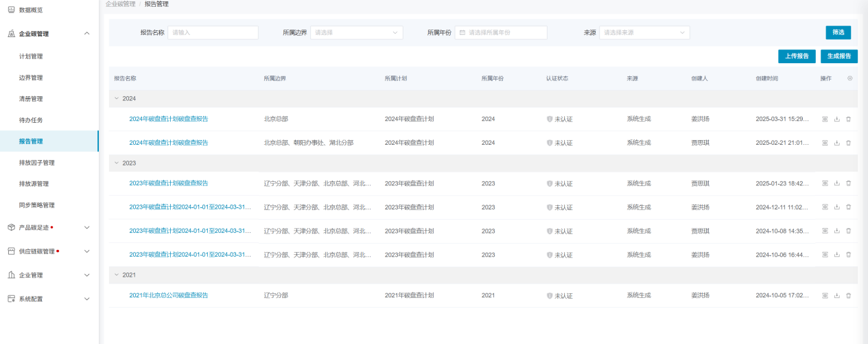Collapse the 2024 report group
This screenshot has width=868, height=344.
[x=117, y=98]
